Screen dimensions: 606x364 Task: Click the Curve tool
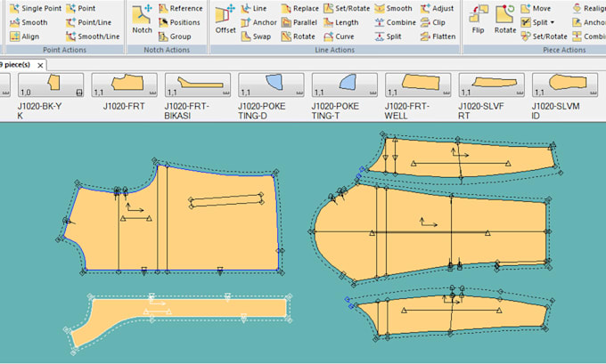point(339,36)
